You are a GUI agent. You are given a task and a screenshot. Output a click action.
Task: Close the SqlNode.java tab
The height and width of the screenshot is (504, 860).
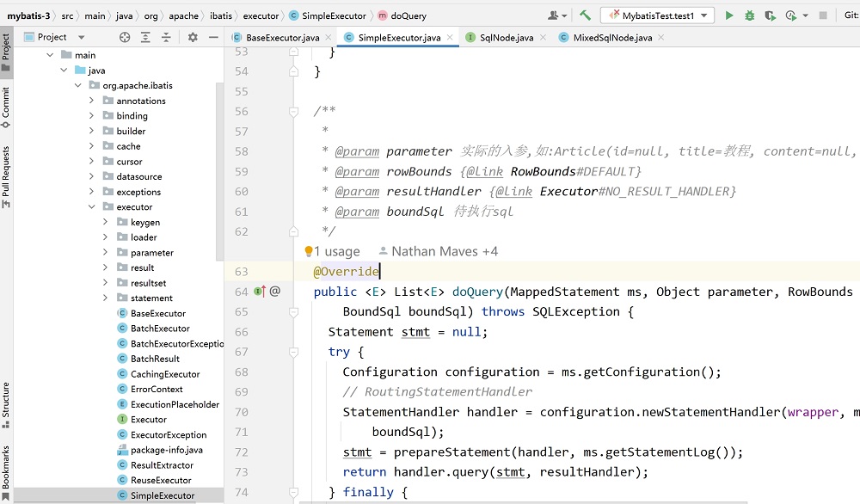click(x=543, y=37)
